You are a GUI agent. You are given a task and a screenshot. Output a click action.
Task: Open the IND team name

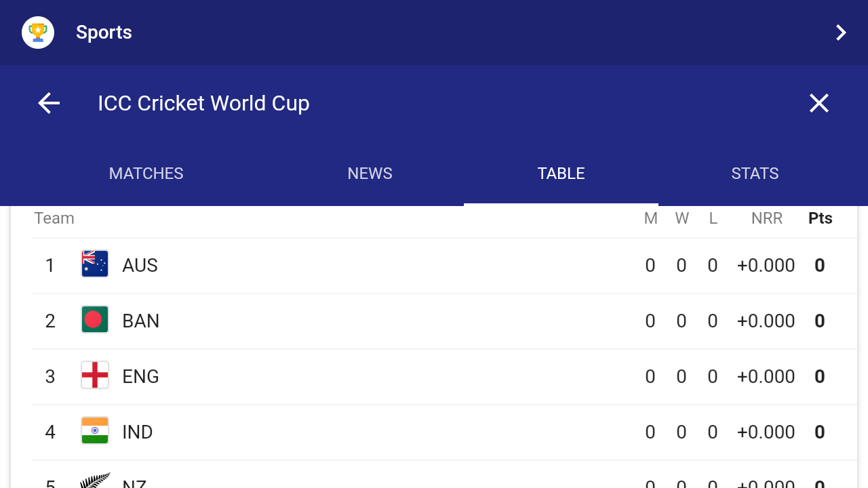pyautogui.click(x=137, y=432)
